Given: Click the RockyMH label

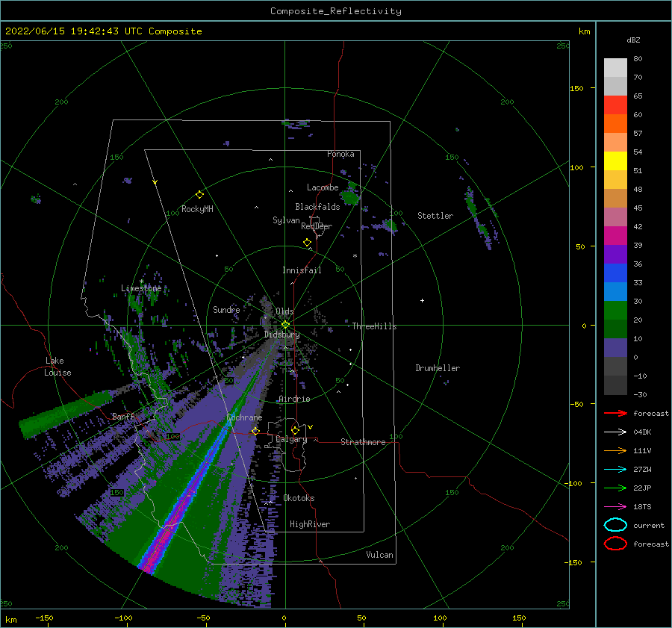Looking at the screenshot, I should 197,209.
